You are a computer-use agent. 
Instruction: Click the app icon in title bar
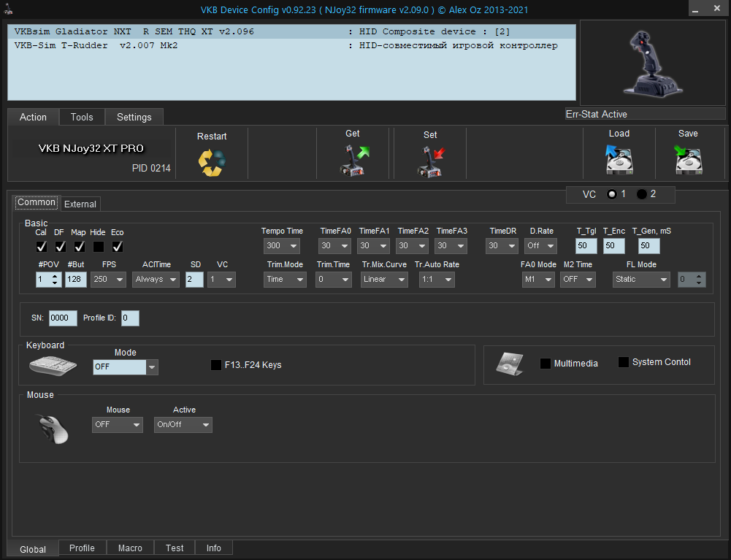pyautogui.click(x=8, y=9)
